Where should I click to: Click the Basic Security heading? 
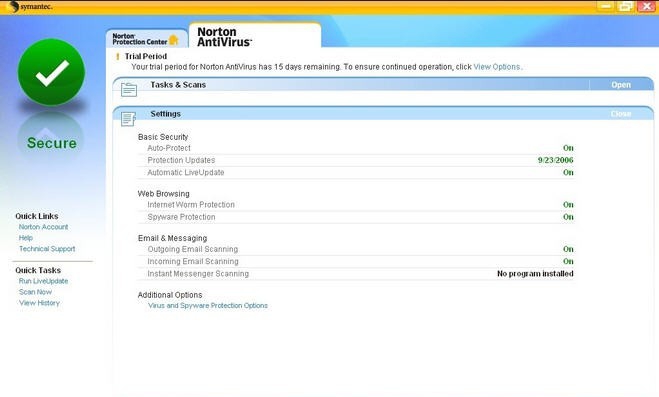point(163,137)
